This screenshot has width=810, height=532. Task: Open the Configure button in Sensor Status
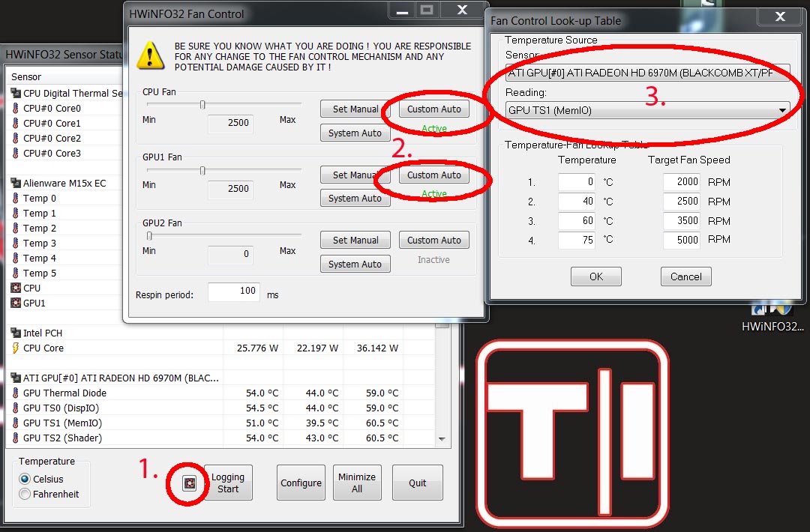(x=301, y=483)
